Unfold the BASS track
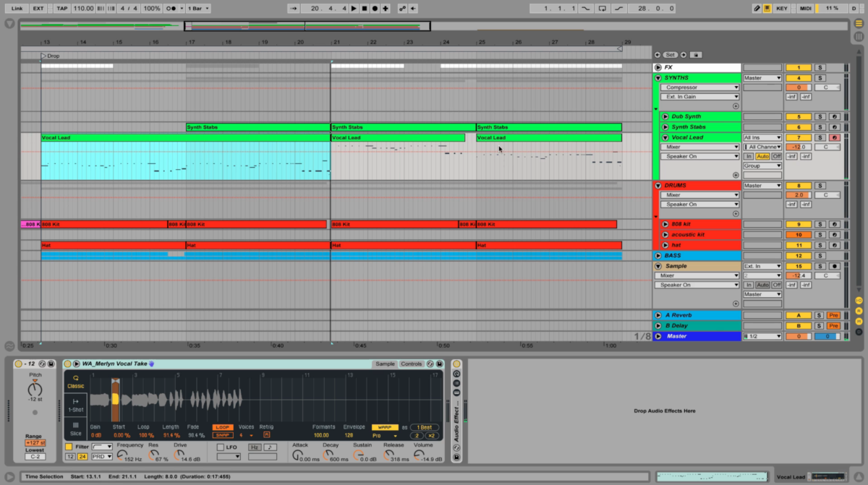Screen dimensions: 868x485 658,256
